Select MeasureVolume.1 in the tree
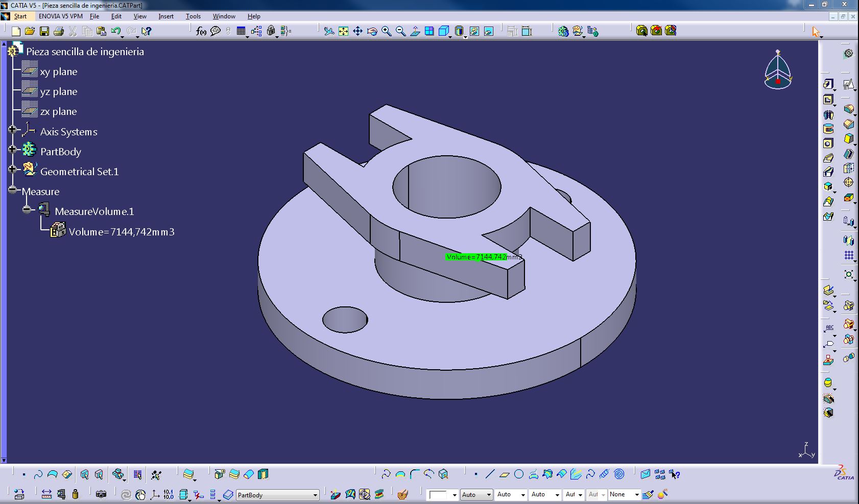Image resolution: width=859 pixels, height=504 pixels. coord(94,211)
